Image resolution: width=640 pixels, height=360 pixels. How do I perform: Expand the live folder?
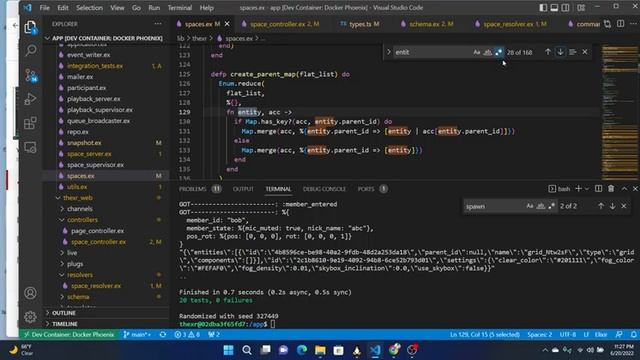click(x=72, y=253)
